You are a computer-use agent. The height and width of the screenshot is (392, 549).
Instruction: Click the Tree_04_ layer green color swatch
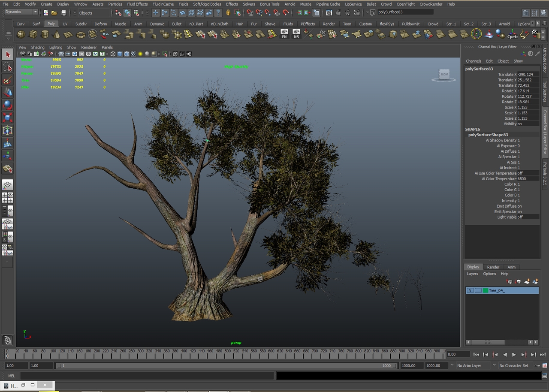tap(486, 290)
